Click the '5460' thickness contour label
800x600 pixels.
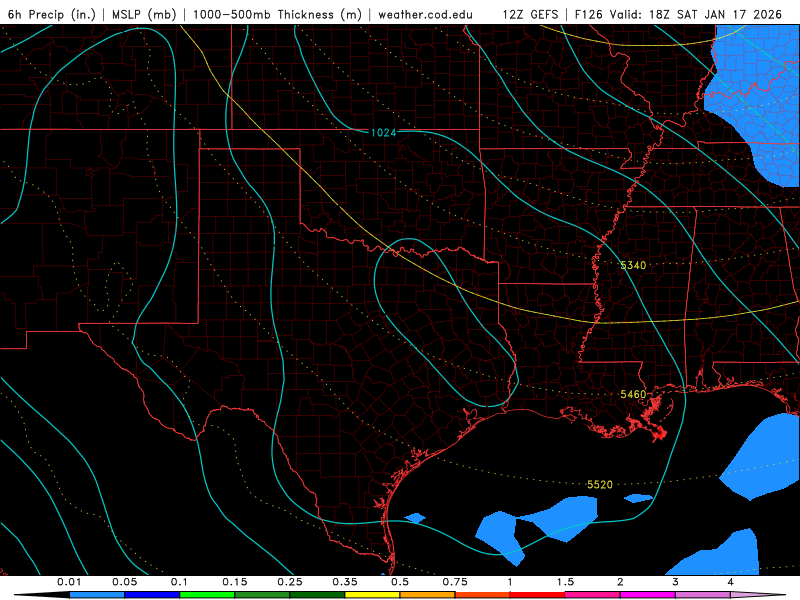click(x=633, y=394)
